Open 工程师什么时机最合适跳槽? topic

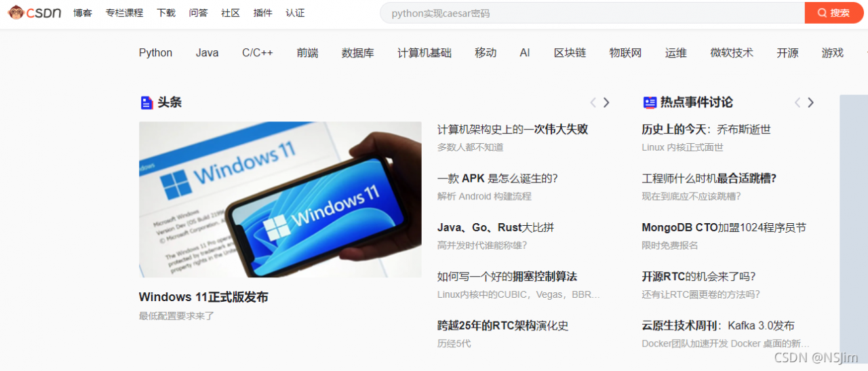coord(709,178)
